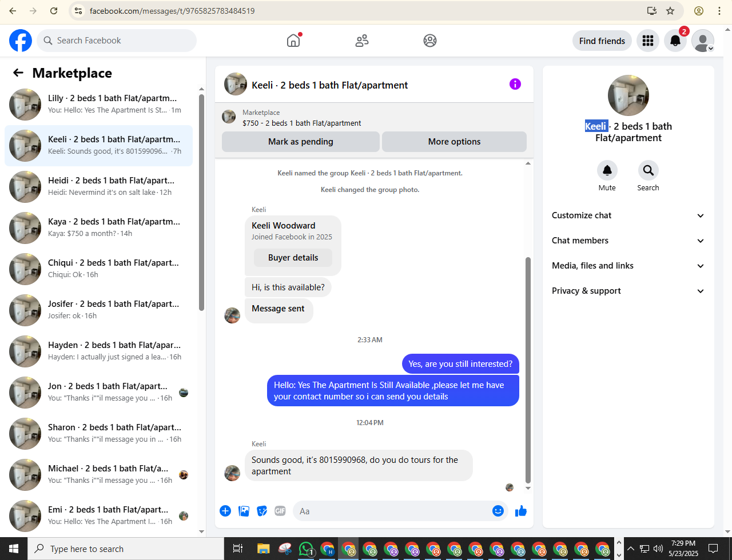732x560 pixels.
Task: Open the purple conversation information icon
Action: click(515, 85)
